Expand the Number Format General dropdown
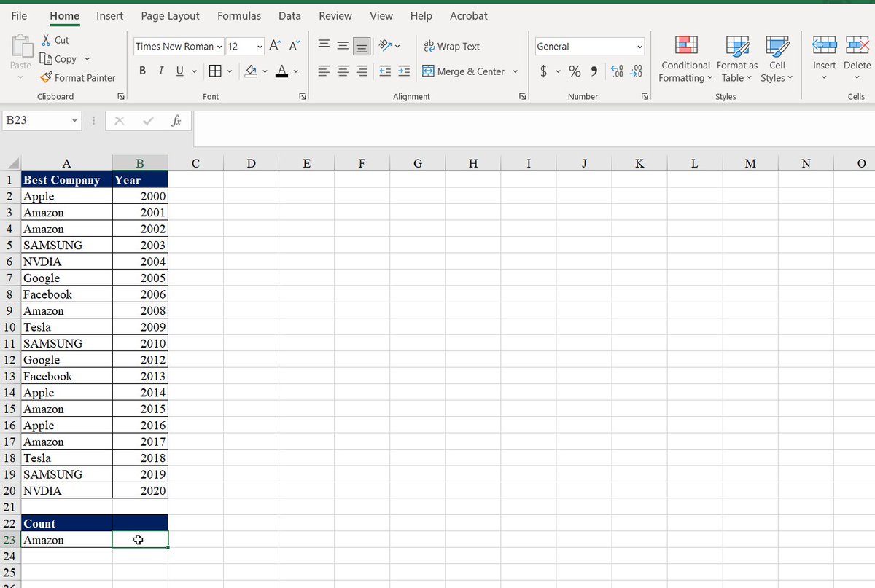 (x=640, y=47)
